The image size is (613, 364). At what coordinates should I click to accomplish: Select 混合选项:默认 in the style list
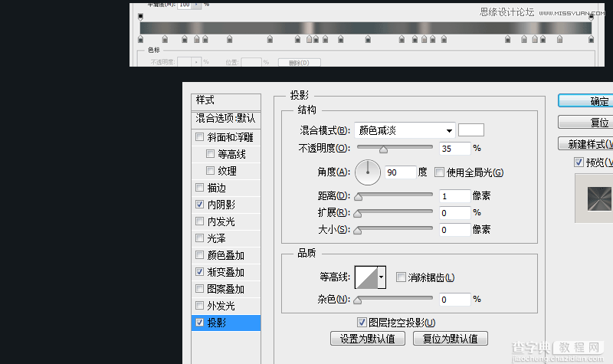click(225, 118)
